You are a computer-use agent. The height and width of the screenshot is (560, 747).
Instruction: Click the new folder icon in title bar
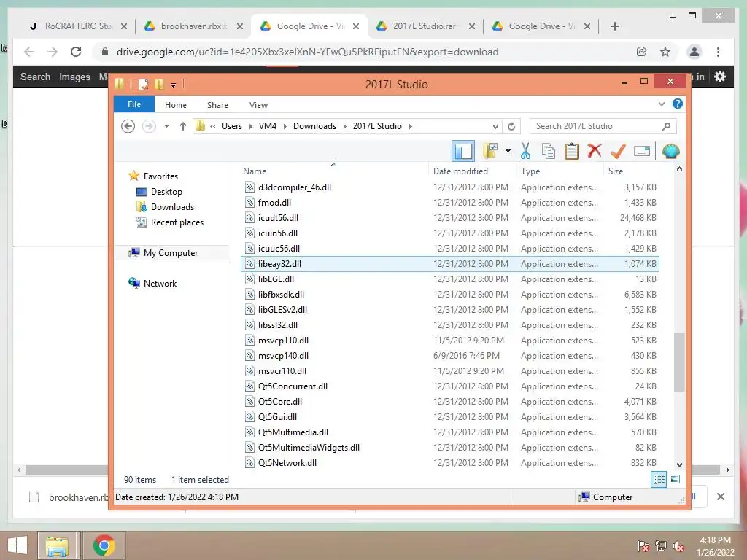[159, 85]
